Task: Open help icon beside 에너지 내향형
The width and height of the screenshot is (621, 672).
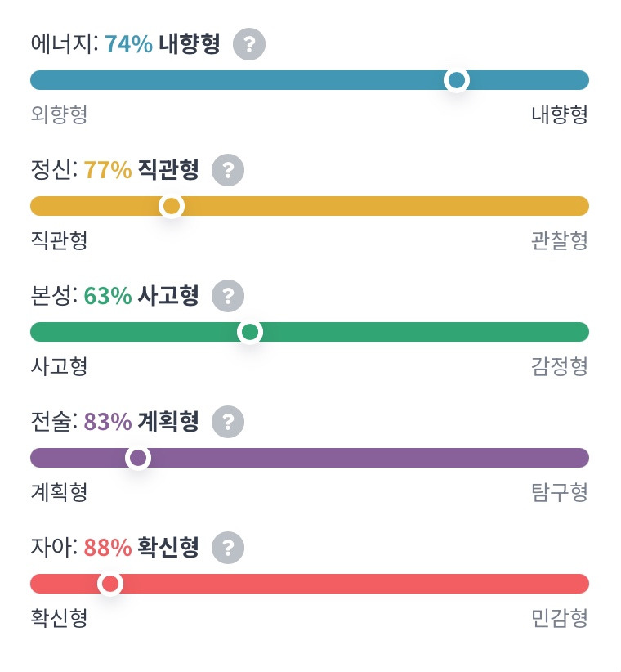Action: click(249, 44)
